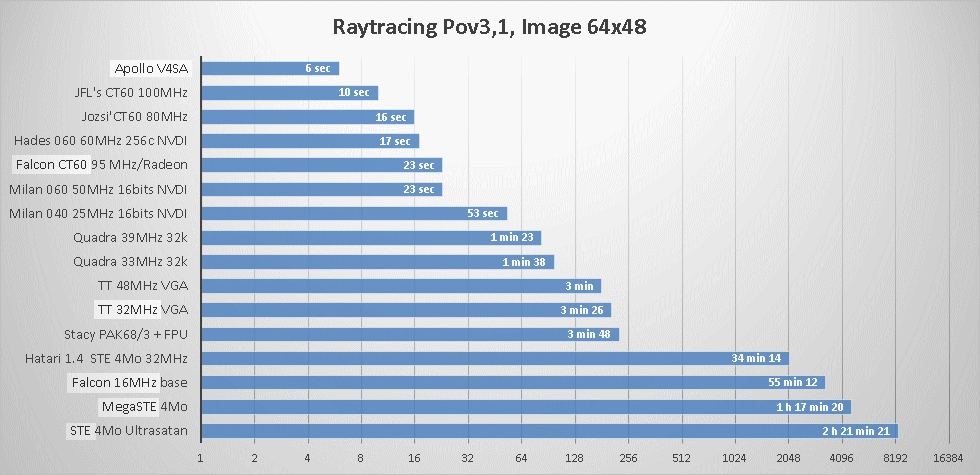Click the "1 min 23" bar value
The width and height of the screenshot is (980, 475).
tap(512, 238)
